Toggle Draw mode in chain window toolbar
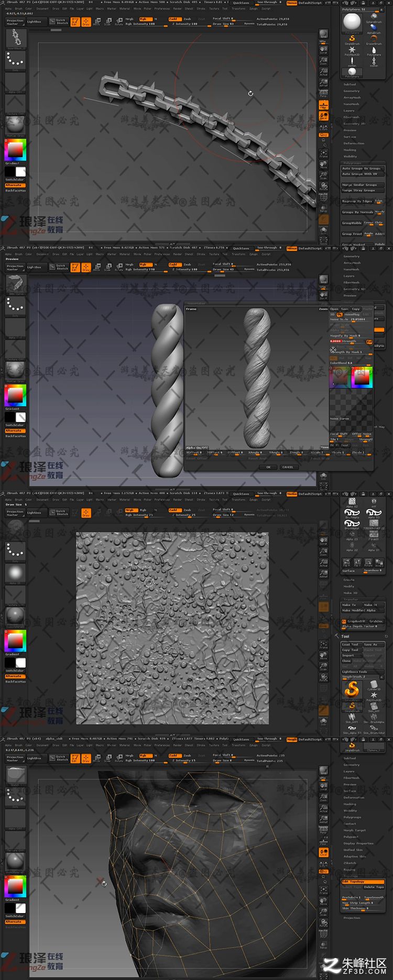 click(85, 21)
